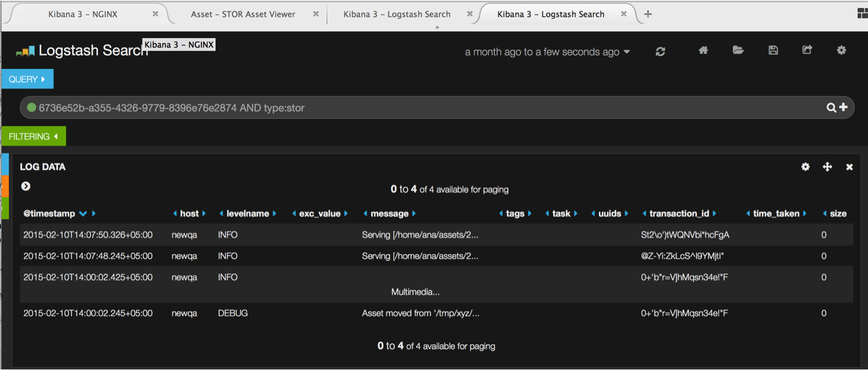Click the size column header
Screen dimensions: 868x370
coord(838,214)
